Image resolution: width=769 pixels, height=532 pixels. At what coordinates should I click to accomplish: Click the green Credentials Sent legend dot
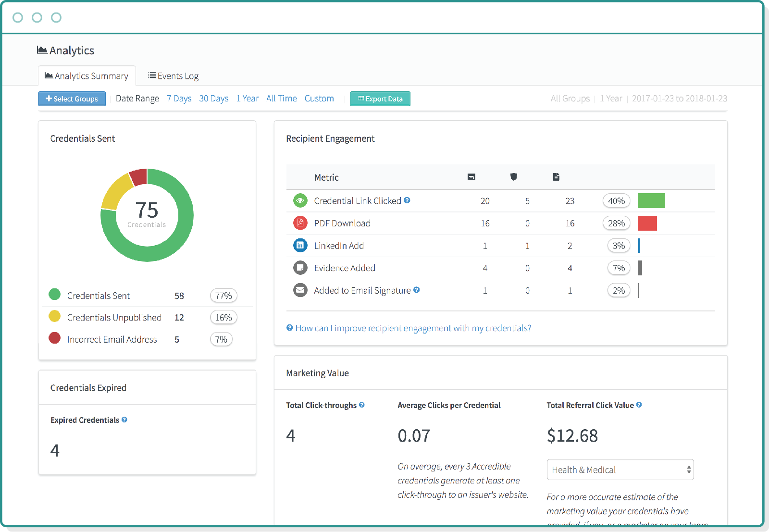click(x=54, y=295)
